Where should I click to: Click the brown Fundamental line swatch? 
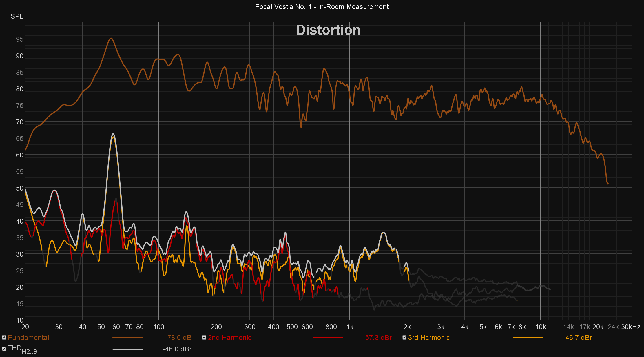127,338
